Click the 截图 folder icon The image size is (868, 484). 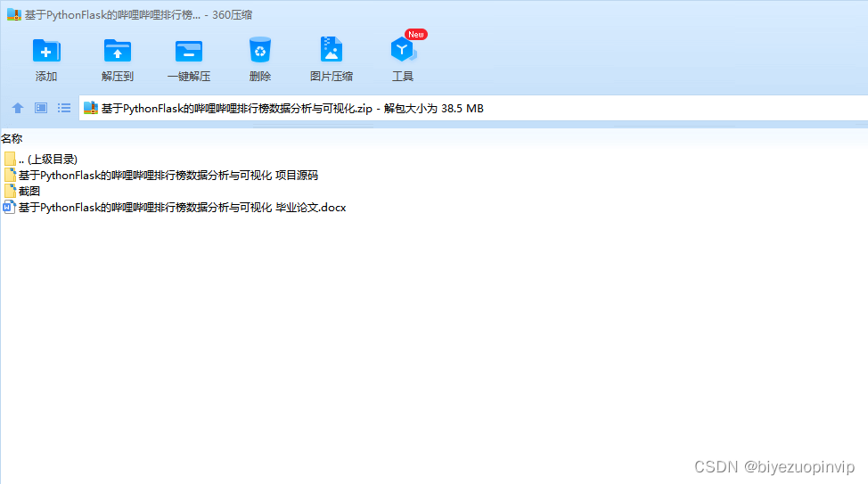coord(10,191)
